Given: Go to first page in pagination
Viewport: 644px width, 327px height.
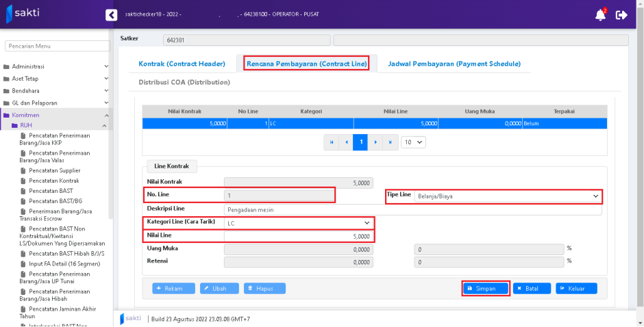Looking at the screenshot, I should tap(332, 142).
